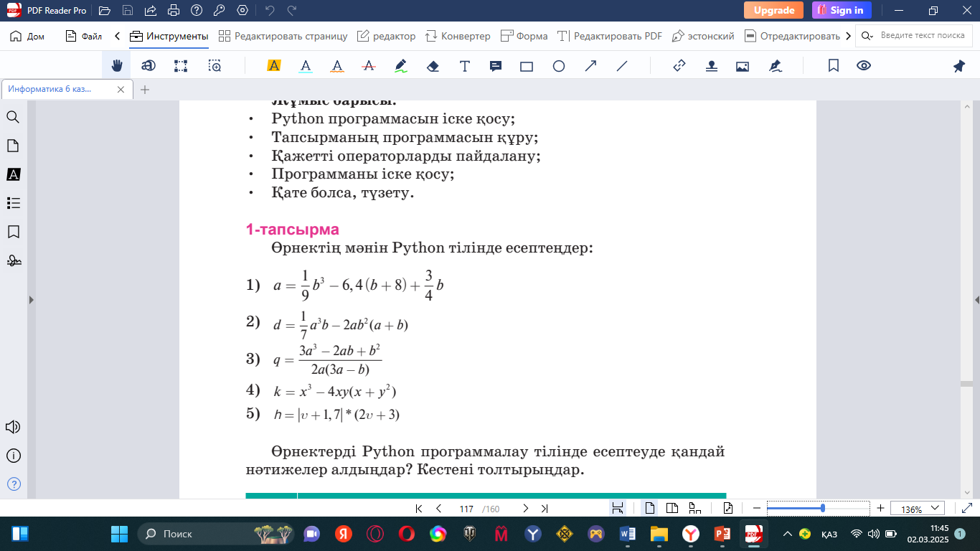Toggle annotation visibility eye icon
Image resolution: width=980 pixels, height=551 pixels.
tap(864, 66)
